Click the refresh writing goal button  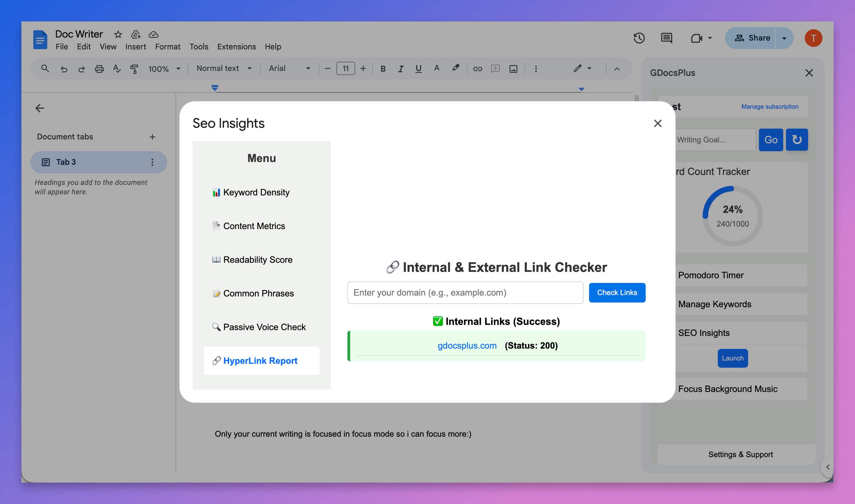click(x=796, y=140)
